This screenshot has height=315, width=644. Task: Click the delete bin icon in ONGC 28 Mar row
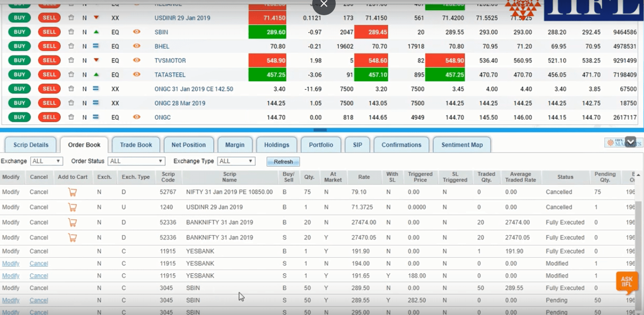pos(71,103)
